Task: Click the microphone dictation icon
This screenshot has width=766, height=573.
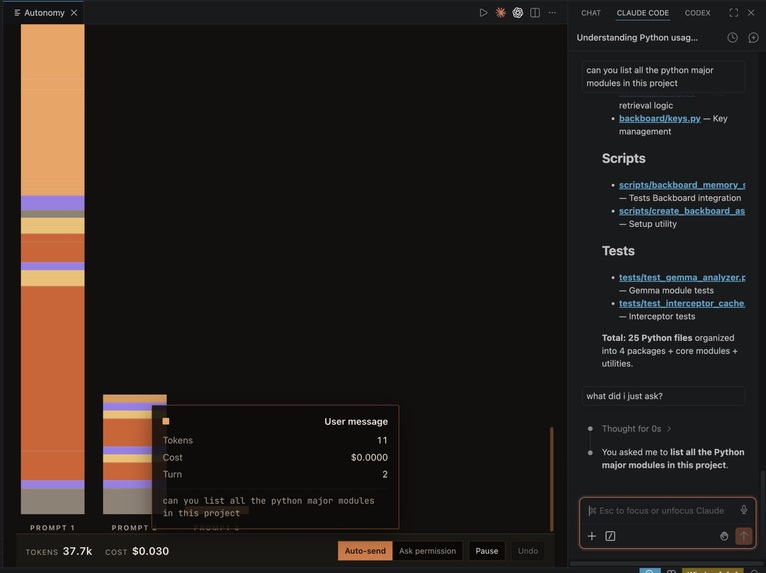Action: (744, 510)
